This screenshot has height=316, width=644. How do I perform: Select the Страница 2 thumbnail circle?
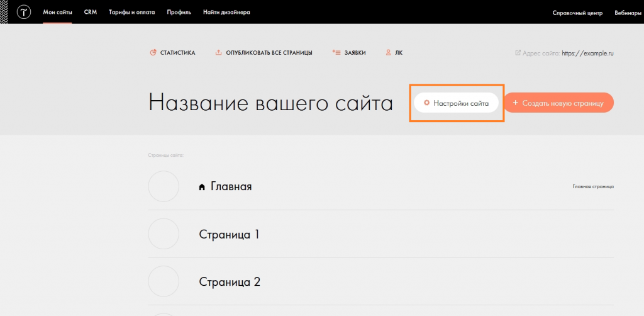(164, 281)
